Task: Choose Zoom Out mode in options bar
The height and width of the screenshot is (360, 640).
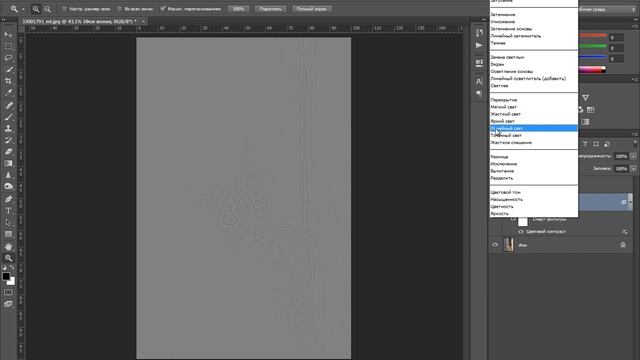Action: [x=47, y=9]
